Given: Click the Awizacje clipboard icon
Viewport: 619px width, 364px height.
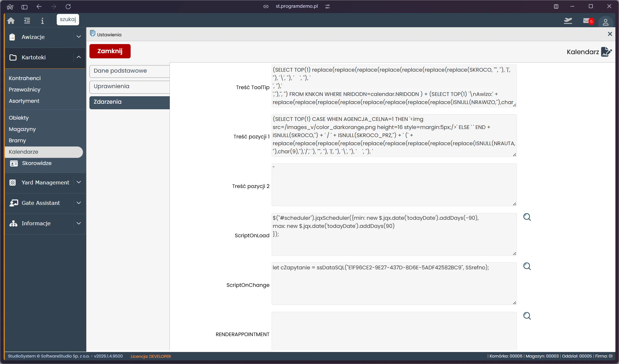Looking at the screenshot, I should pyautogui.click(x=12, y=37).
